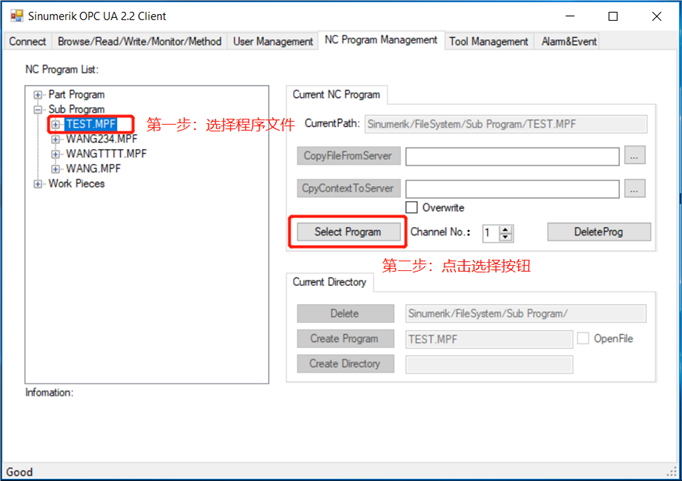Collapse the Sub Program tree node
This screenshot has height=481, width=682.
[x=38, y=110]
